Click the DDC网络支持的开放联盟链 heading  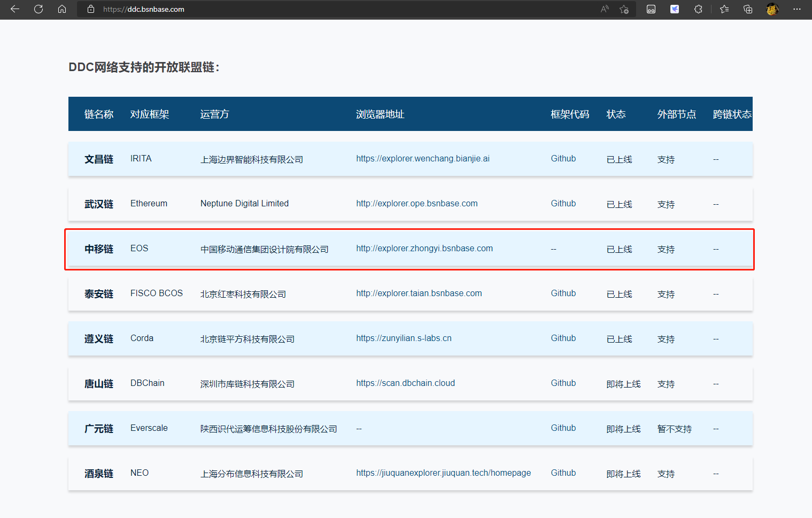pos(144,67)
